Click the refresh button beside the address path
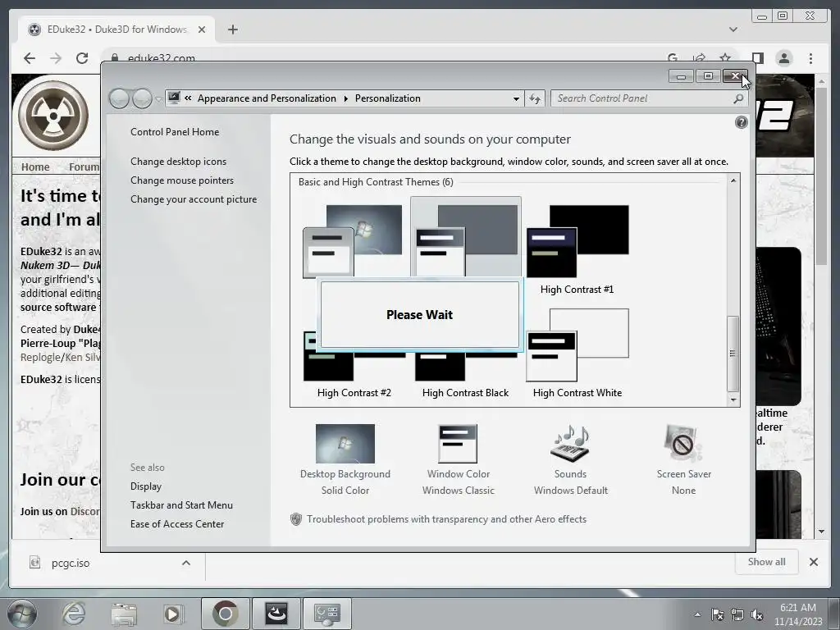Viewport: 840px width, 630px height. [535, 98]
